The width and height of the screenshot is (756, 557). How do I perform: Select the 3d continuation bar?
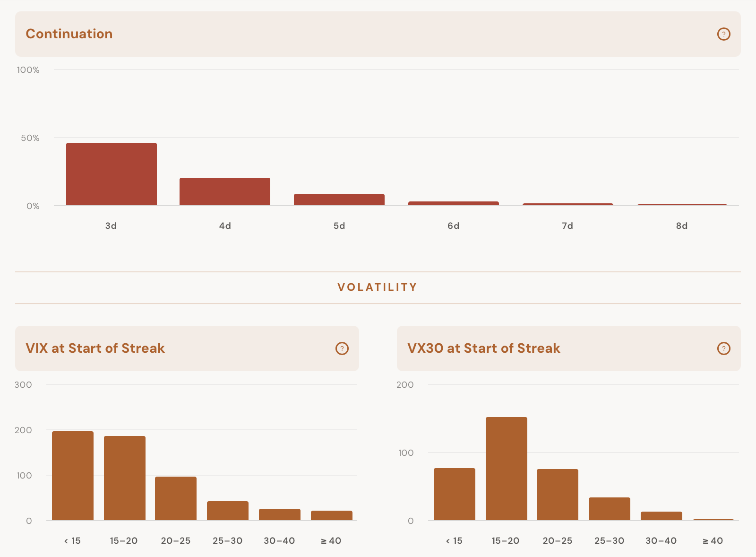(112, 174)
